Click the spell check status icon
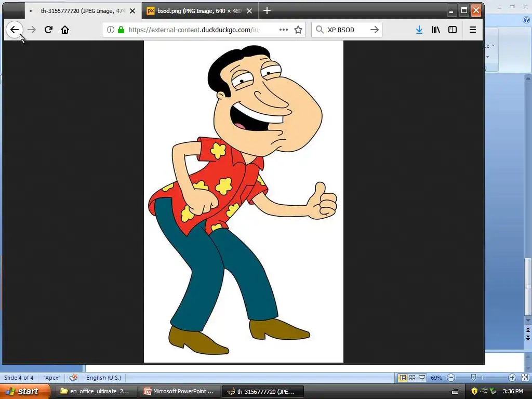Viewport: 532px width, 399px height. pyautogui.click(x=73, y=378)
